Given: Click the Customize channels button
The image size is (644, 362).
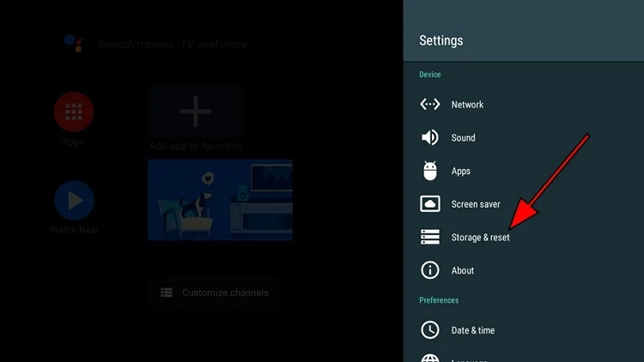Looking at the screenshot, I should tap(213, 293).
